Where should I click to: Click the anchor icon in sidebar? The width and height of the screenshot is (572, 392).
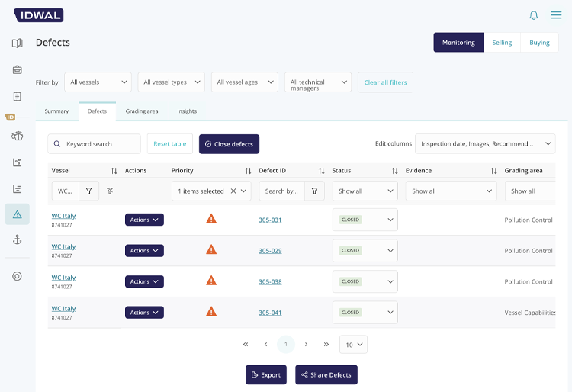tap(17, 239)
